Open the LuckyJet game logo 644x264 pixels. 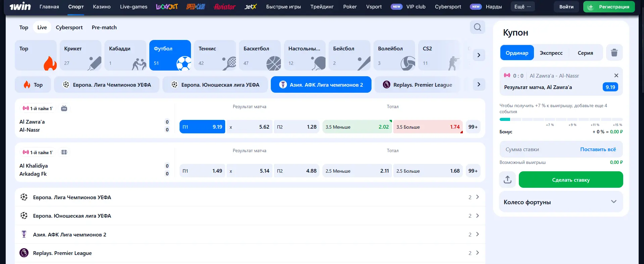(x=167, y=7)
